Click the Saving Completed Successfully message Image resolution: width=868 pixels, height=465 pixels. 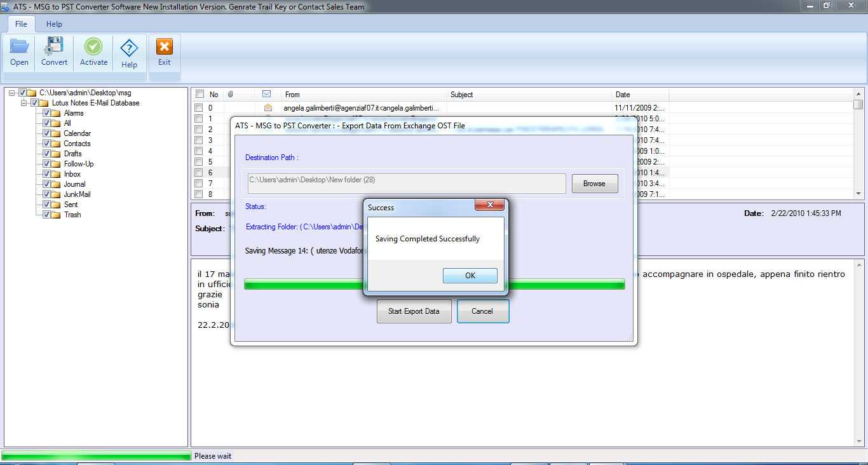[x=428, y=239]
